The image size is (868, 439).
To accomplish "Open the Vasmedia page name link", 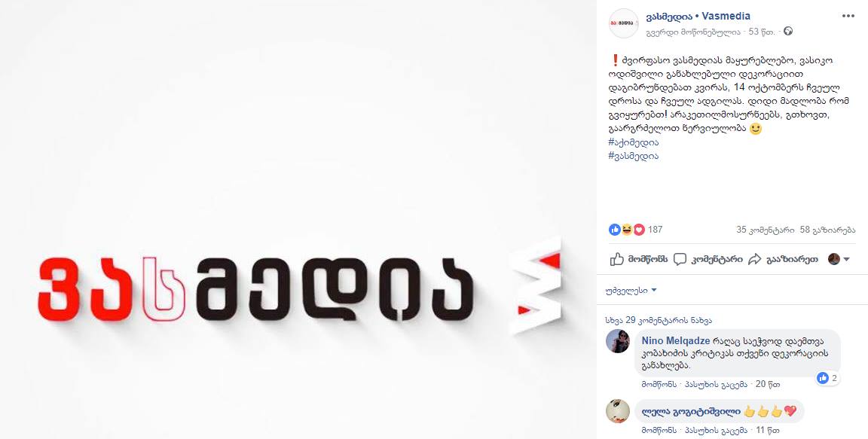I will [x=698, y=16].
